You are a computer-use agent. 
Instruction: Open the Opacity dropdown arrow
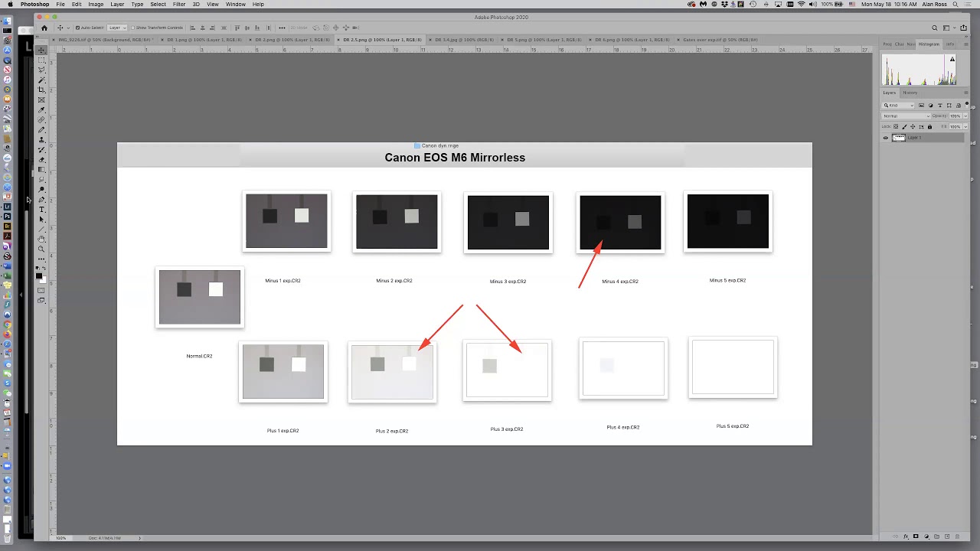[965, 116]
